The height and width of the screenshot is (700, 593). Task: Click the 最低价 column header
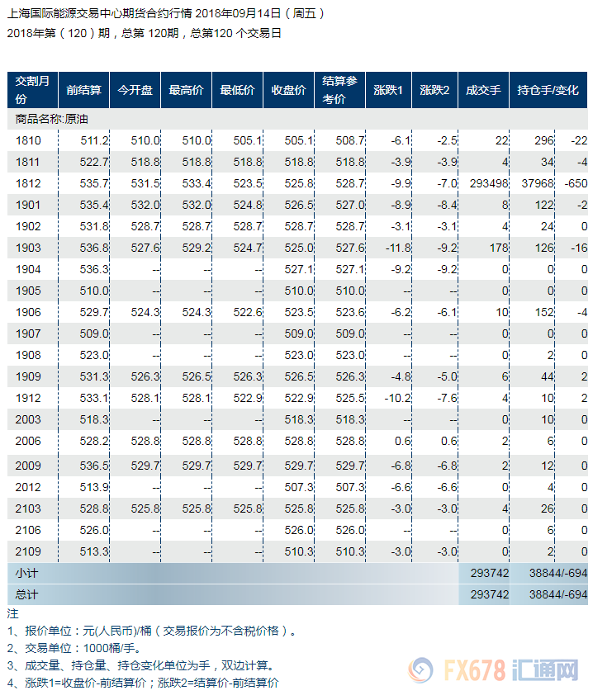coord(238,90)
